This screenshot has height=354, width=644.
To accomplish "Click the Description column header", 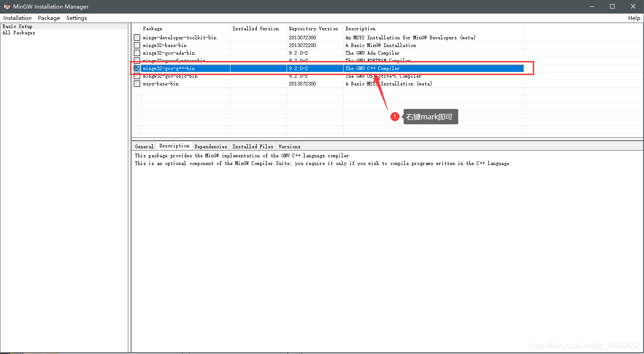I will pyautogui.click(x=433, y=28).
